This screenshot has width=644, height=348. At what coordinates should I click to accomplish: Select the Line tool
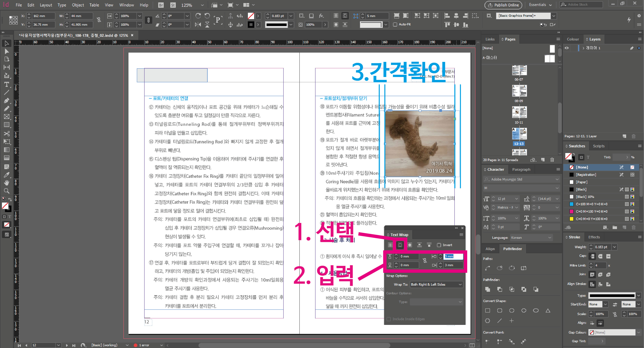[6, 93]
